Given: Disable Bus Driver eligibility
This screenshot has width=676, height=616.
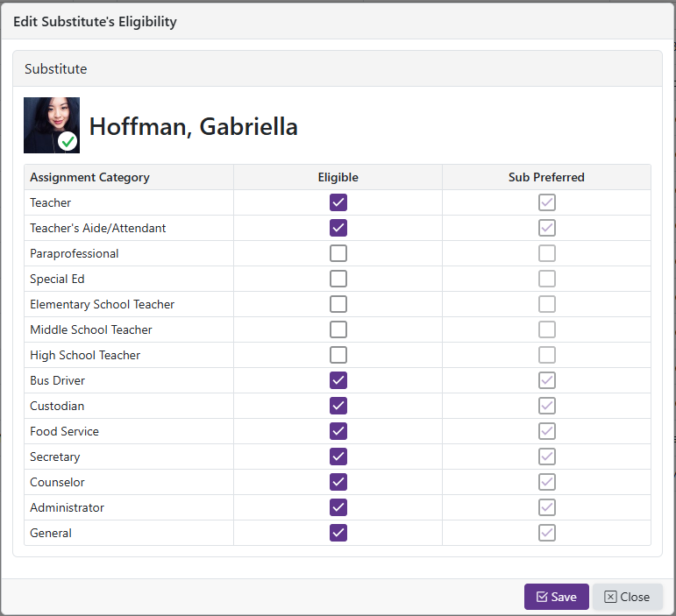Looking at the screenshot, I should pos(338,380).
